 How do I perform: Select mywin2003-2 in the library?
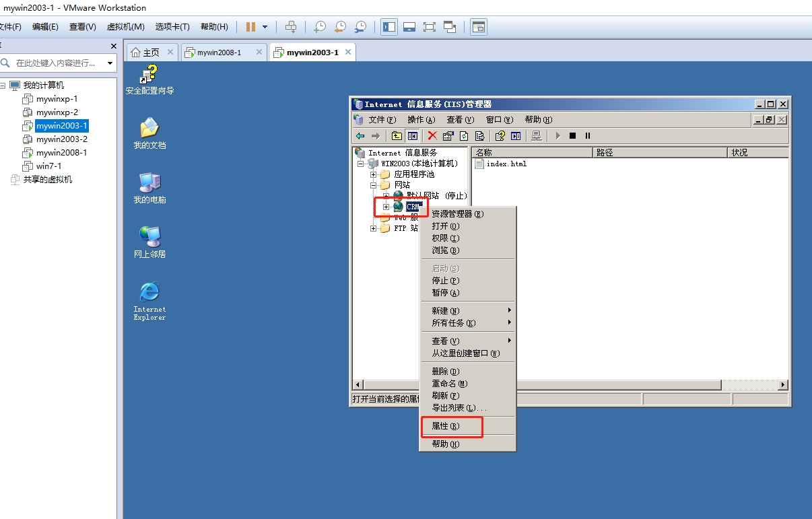pos(61,139)
